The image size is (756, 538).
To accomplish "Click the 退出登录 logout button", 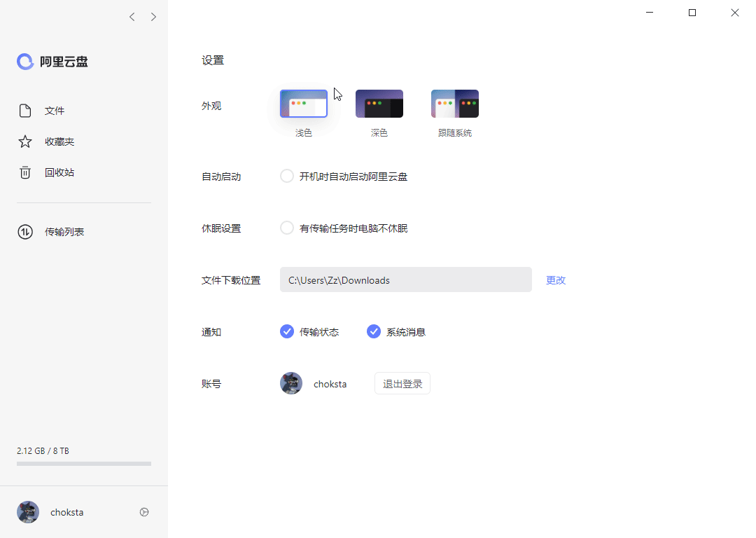I will (402, 383).
